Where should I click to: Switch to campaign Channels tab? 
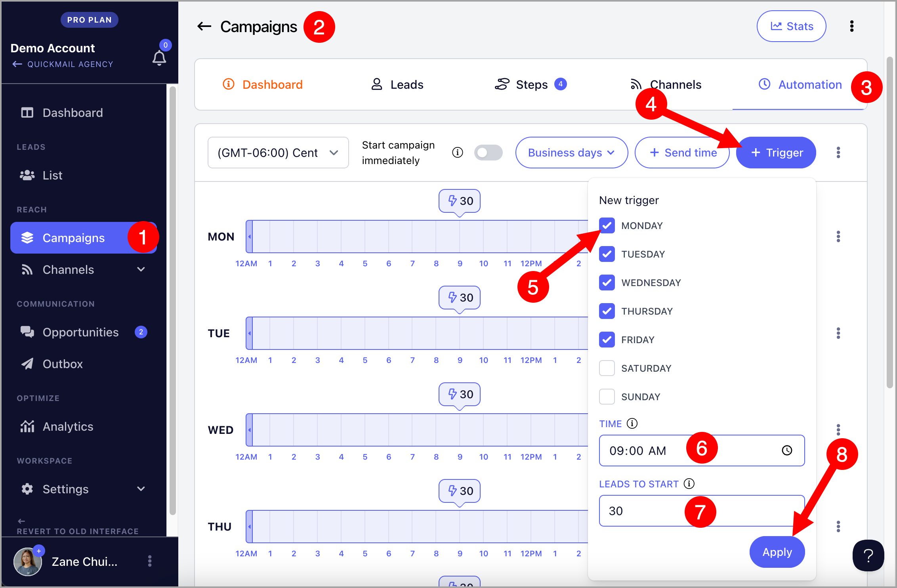[x=666, y=84]
